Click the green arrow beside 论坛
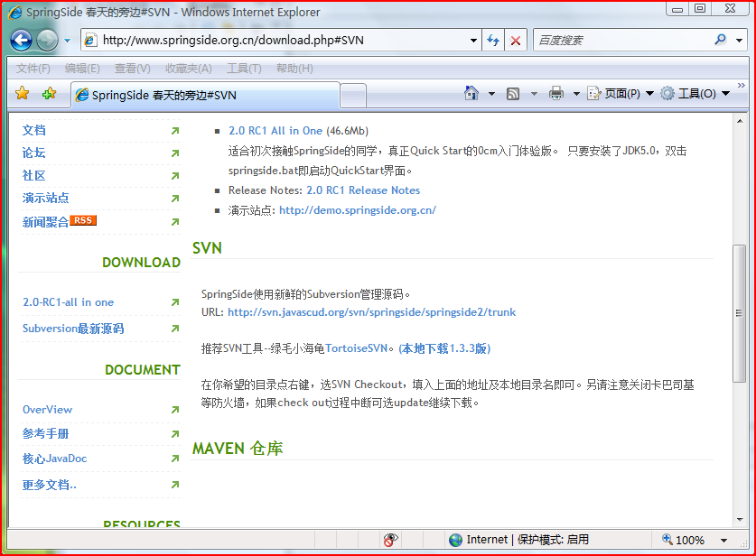 [x=175, y=153]
